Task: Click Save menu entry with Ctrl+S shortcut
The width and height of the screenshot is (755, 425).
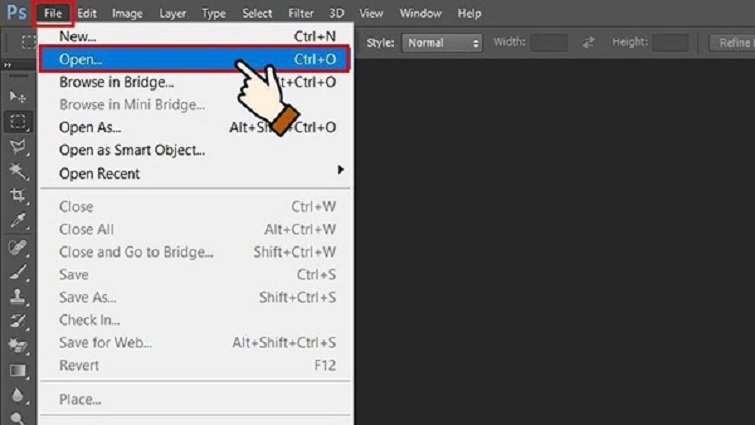Action: 195,275
